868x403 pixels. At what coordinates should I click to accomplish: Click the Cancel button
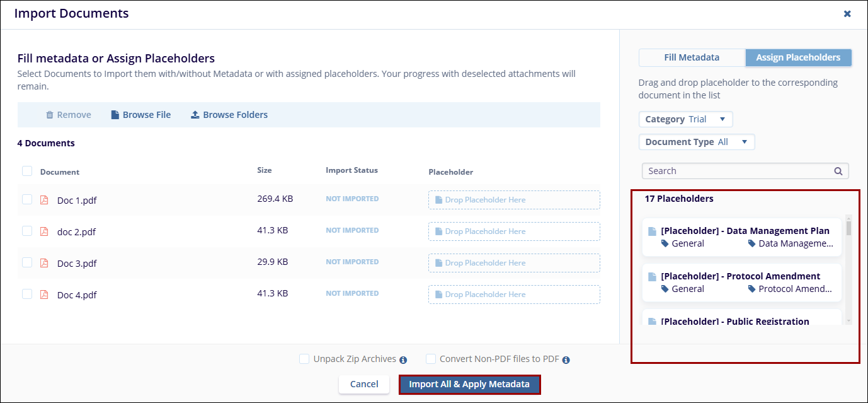[364, 384]
